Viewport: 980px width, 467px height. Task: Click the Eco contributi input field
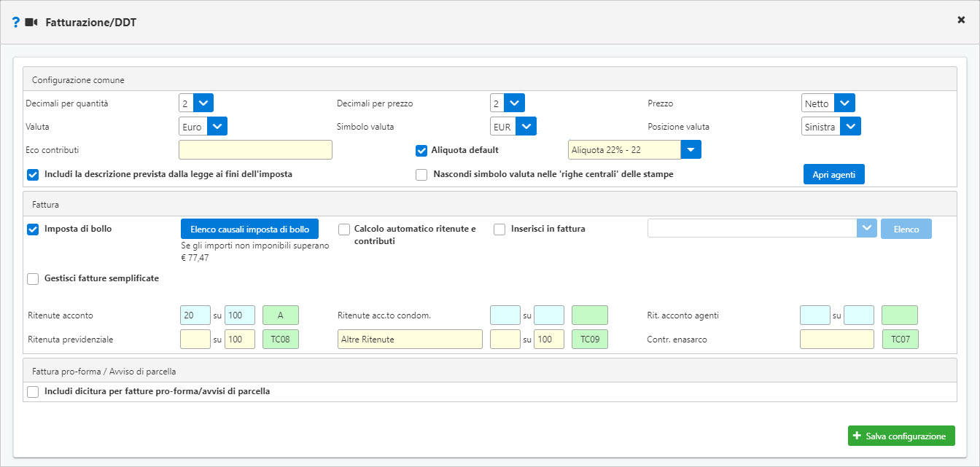(x=255, y=149)
